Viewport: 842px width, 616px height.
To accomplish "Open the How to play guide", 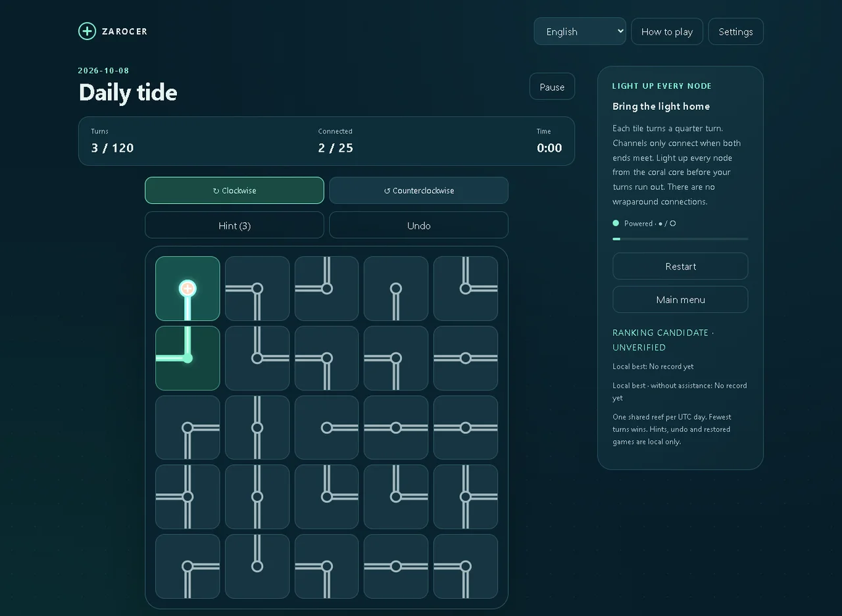I will pos(667,32).
